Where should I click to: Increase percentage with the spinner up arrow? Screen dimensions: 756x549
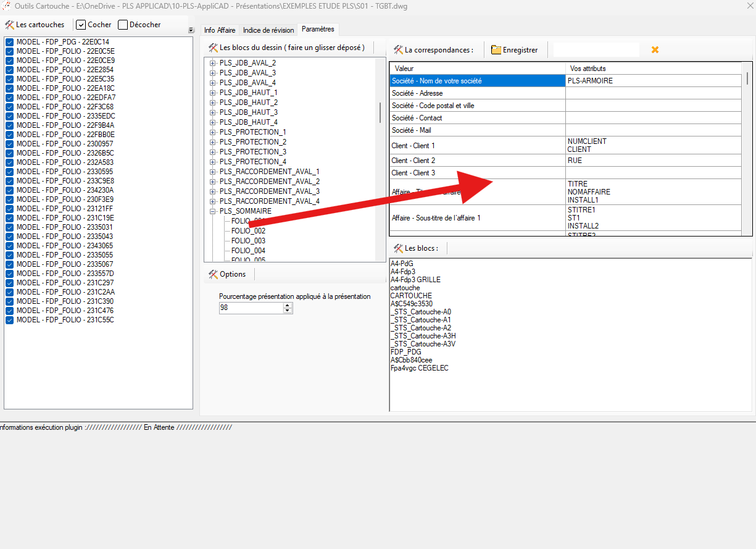pyautogui.click(x=288, y=305)
